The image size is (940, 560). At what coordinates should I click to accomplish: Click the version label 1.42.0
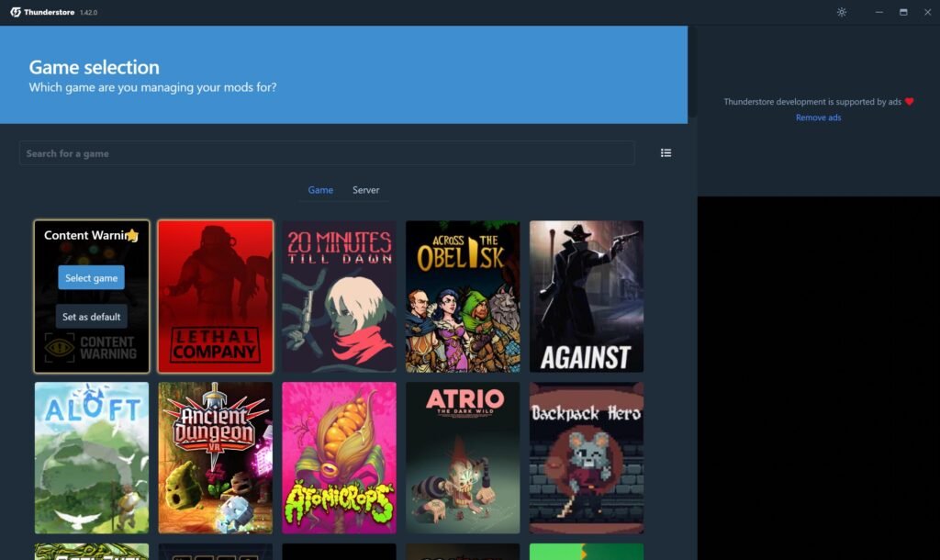(89, 13)
